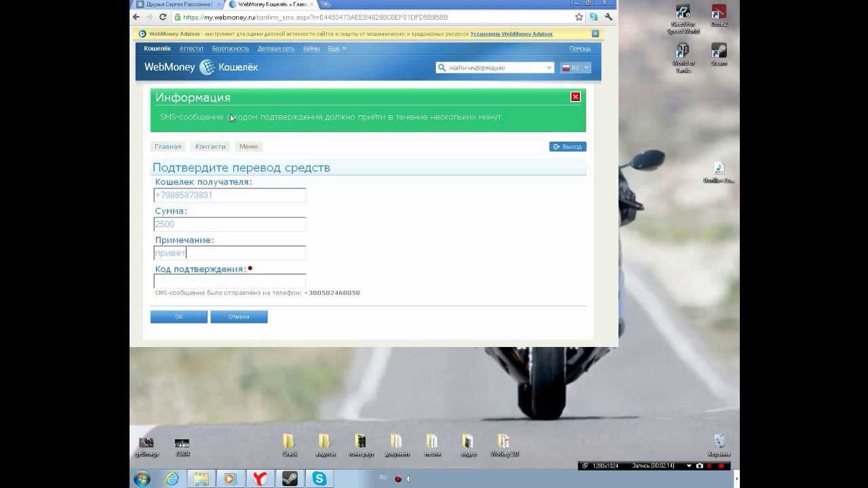Open Windows Explorer from taskbar
This screenshot has width=868, height=488.
tap(201, 479)
